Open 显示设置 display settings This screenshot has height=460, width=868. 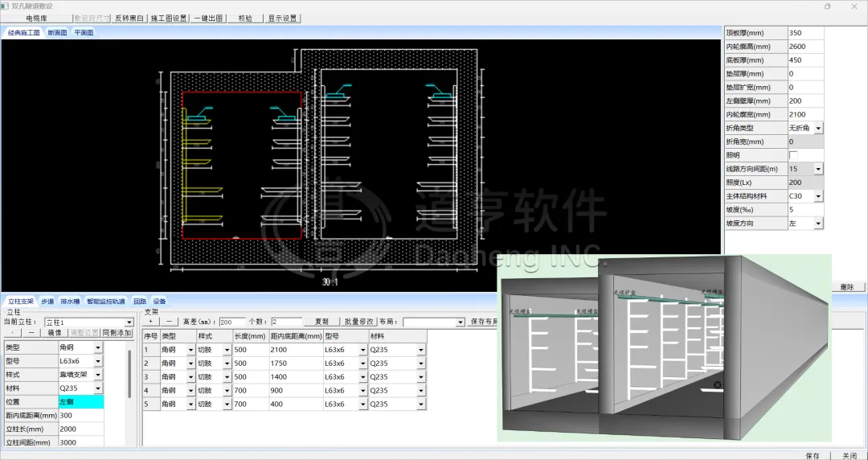coord(282,18)
